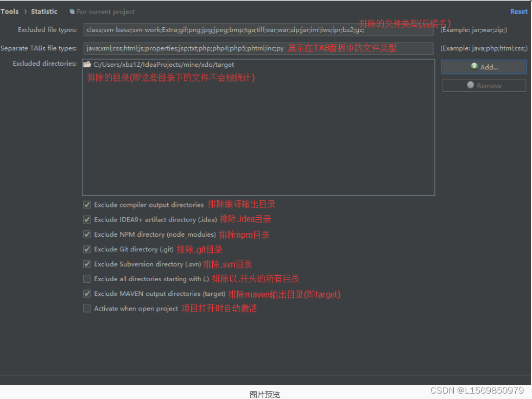Click the Add... button
The height and width of the screenshot is (399, 532).
pyautogui.click(x=484, y=67)
